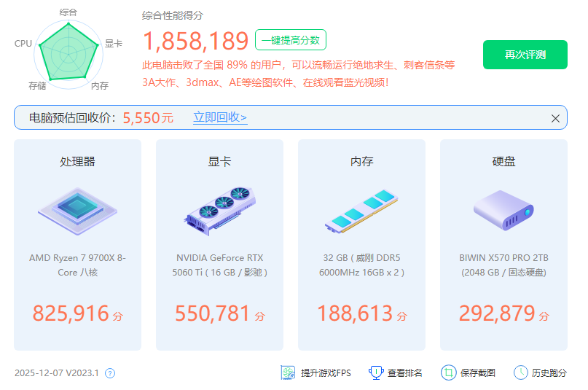Click the performance radar chart
This screenshot has width=588, height=390.
pyautogui.click(x=68, y=55)
